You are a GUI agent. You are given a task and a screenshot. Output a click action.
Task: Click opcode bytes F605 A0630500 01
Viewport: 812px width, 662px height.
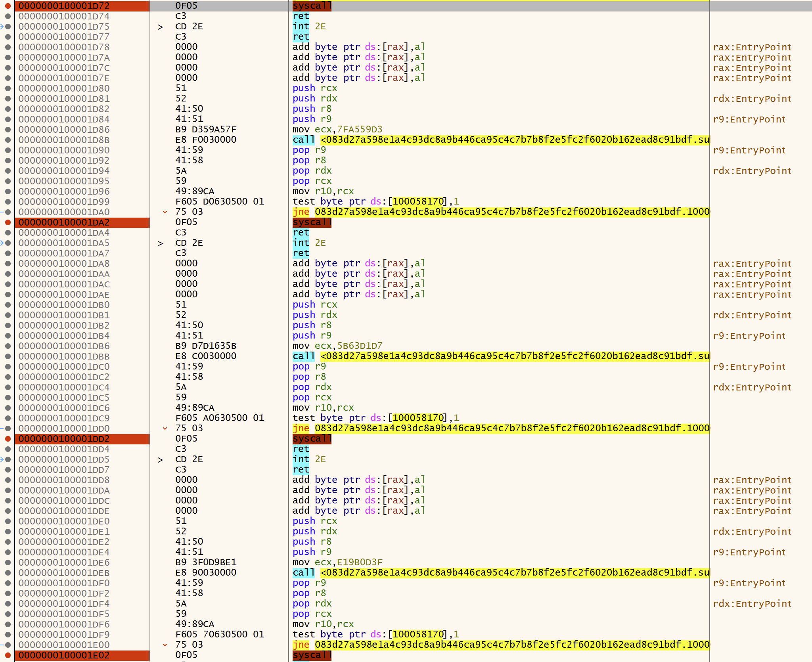(220, 418)
